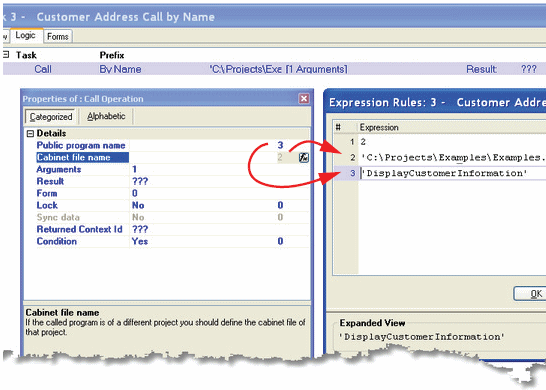This screenshot has width=546, height=390.
Task: Click the DisplayCustomerInformation expression field
Action: [x=452, y=173]
